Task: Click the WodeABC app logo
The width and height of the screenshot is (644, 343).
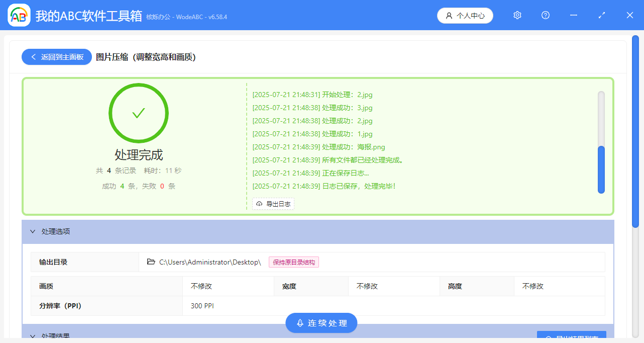Action: [19, 15]
